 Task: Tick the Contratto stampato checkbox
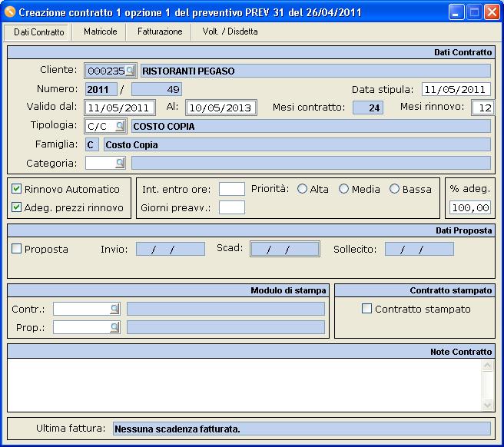tap(366, 309)
